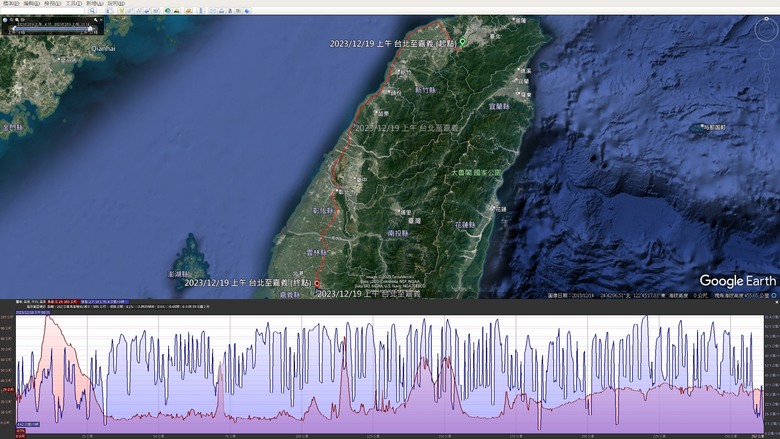Click the 澎湖縣 map label
Image resolution: width=780 pixels, height=439 pixels.
[178, 274]
